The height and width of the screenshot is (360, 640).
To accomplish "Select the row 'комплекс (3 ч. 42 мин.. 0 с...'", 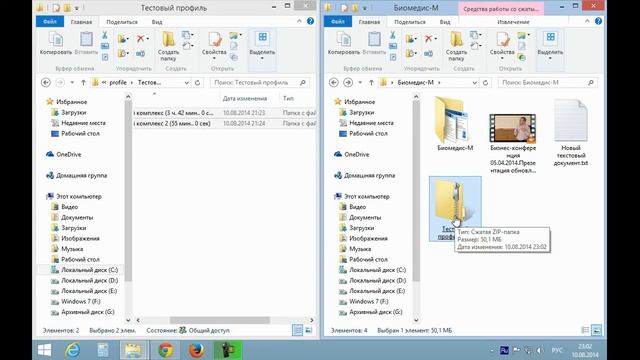I will tap(225, 113).
